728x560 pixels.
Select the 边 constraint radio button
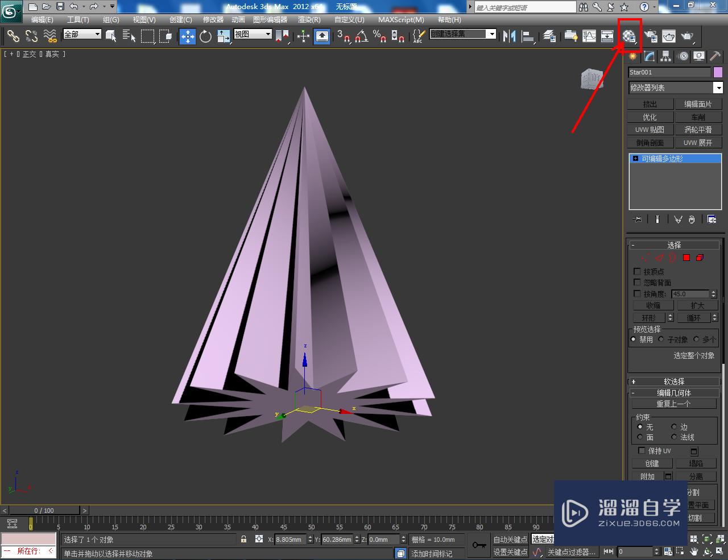tap(674, 427)
